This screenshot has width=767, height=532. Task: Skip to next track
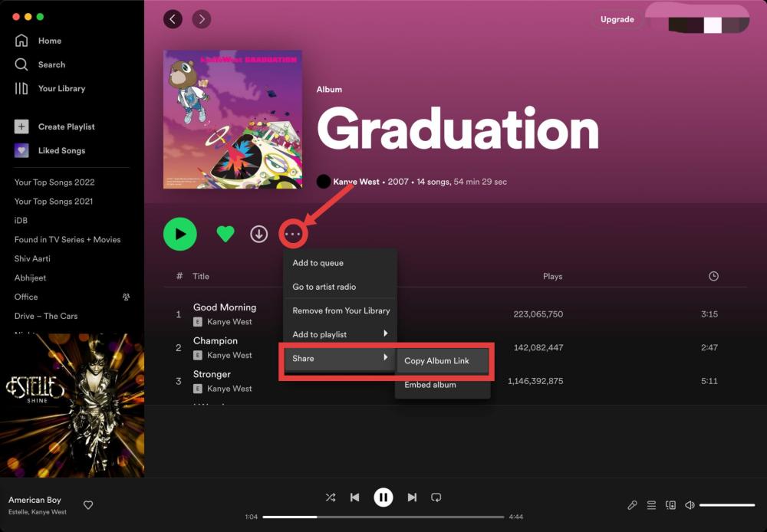click(x=412, y=498)
